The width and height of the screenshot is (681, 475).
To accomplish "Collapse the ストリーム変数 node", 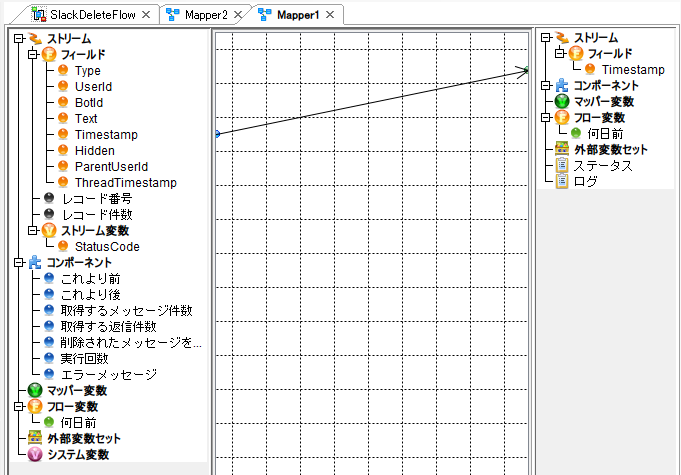I will tap(33, 231).
